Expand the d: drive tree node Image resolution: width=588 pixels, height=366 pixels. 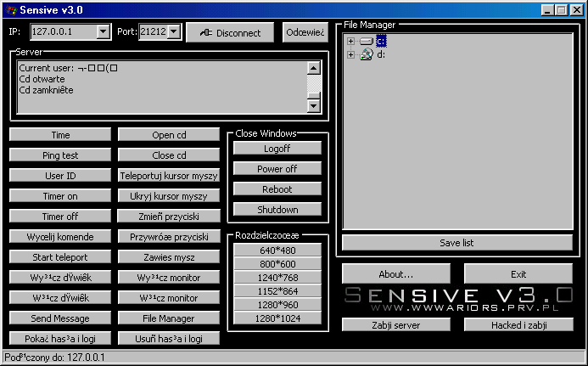point(350,54)
